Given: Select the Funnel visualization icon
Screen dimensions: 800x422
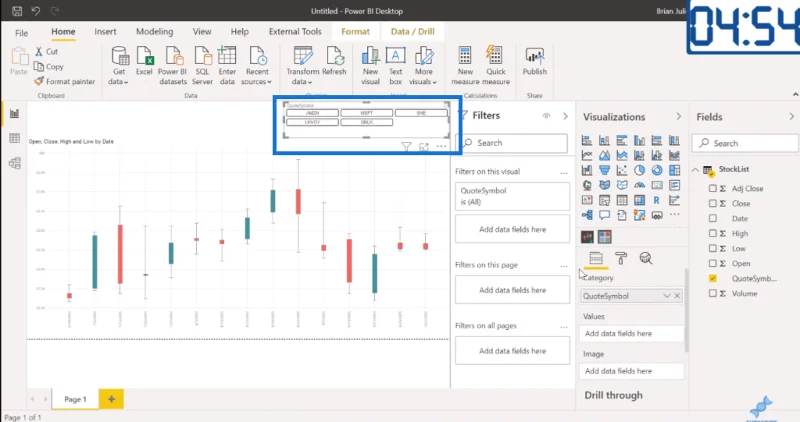Looking at the screenshot, I should click(605, 170).
